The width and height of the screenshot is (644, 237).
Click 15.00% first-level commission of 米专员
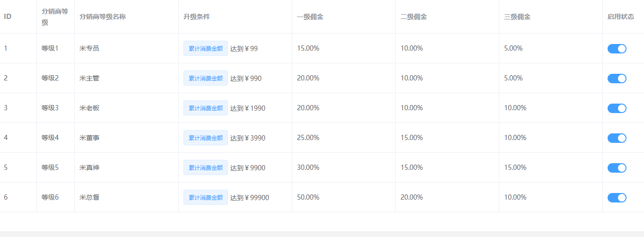coord(308,48)
